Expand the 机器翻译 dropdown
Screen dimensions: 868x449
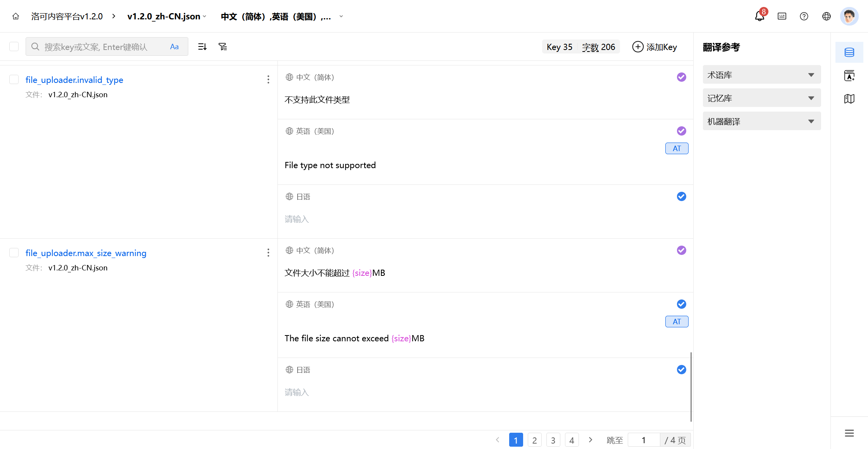[x=761, y=121]
